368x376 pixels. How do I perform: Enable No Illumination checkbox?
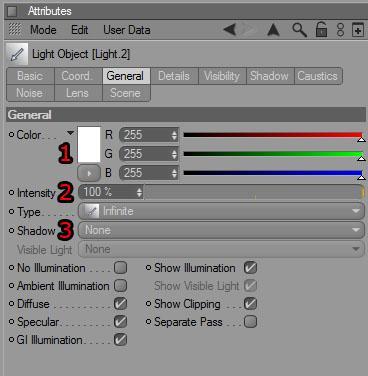tap(120, 268)
